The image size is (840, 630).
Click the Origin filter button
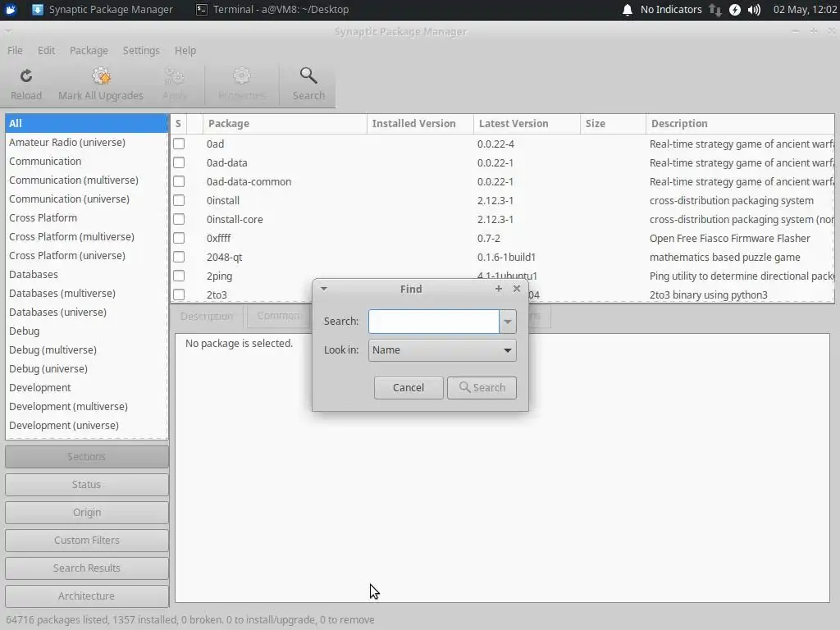(87, 512)
